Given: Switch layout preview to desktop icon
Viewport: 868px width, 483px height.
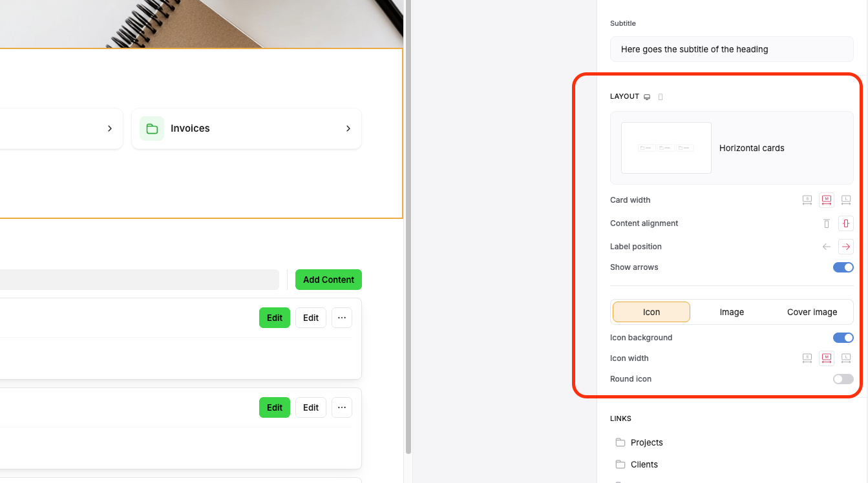Looking at the screenshot, I should [647, 97].
